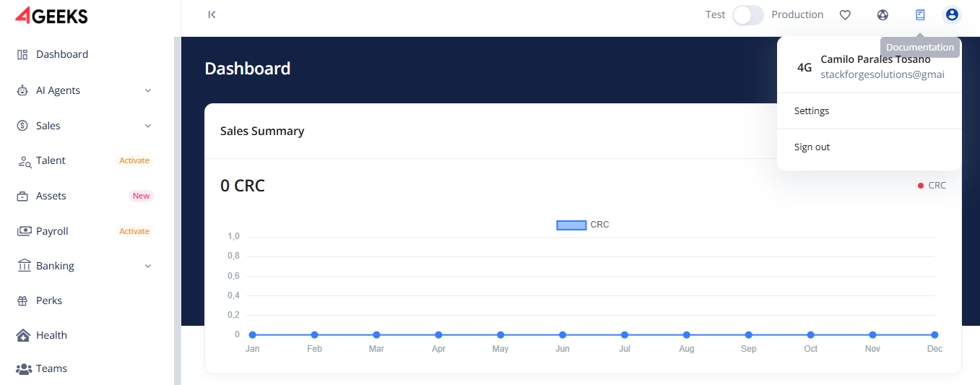980x385 pixels.
Task: Expand the AI Agents submenu chevron
Action: click(148, 90)
